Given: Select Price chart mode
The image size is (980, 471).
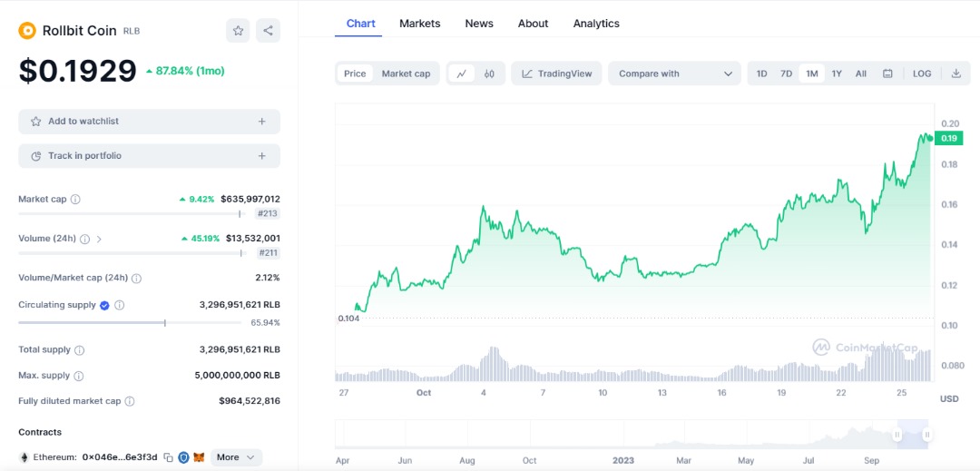Looking at the screenshot, I should [355, 74].
